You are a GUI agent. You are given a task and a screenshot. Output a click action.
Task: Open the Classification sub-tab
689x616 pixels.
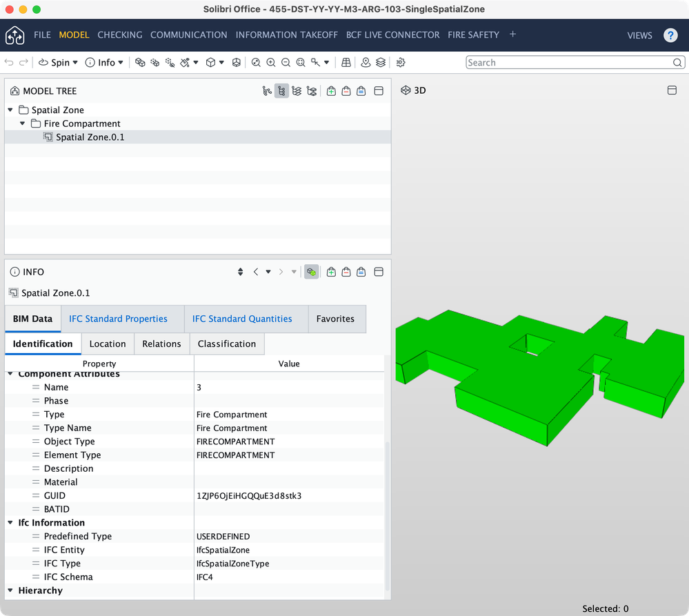click(227, 344)
